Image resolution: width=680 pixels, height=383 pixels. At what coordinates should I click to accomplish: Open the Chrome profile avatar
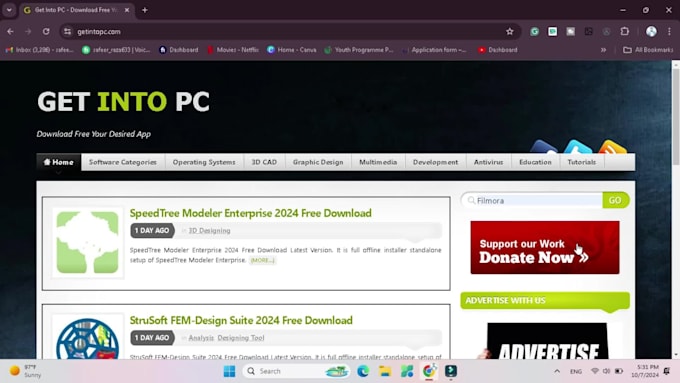coord(651,32)
